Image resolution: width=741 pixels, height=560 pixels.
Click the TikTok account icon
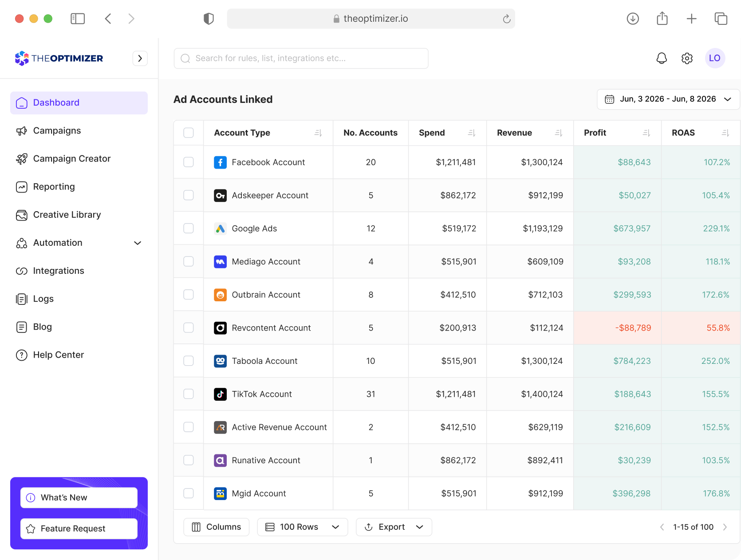221,394
